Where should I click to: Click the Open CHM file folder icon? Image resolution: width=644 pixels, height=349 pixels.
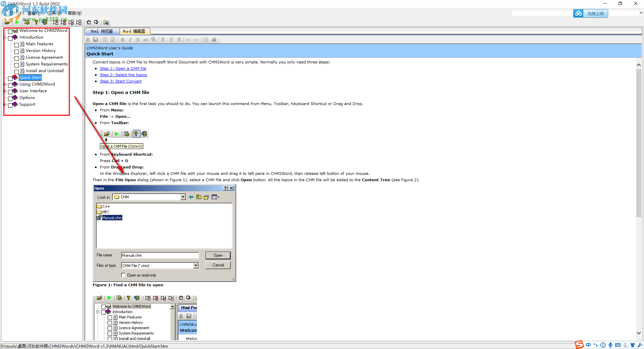point(7,22)
